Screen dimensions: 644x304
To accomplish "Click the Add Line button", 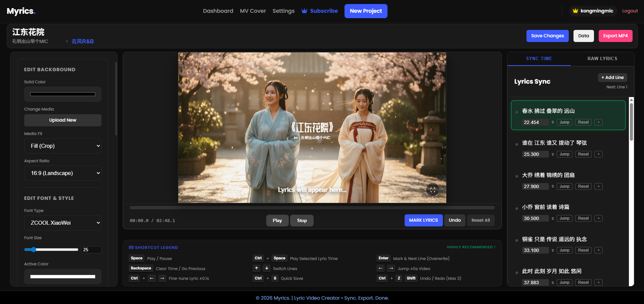I will [x=612, y=78].
